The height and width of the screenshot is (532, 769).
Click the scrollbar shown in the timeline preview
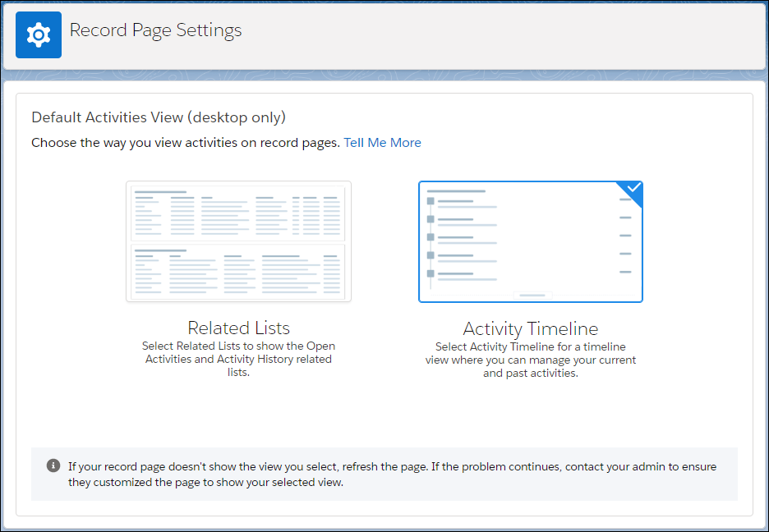531,295
